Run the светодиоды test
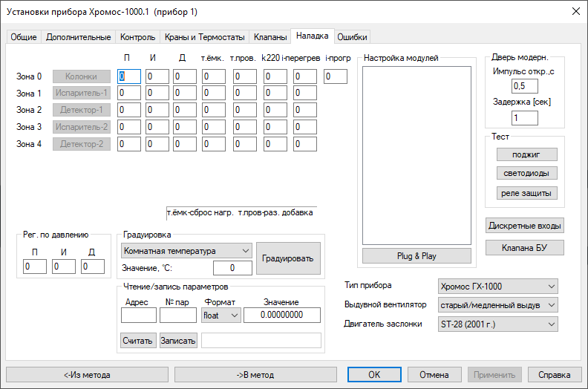The width and height of the screenshot is (588, 389). pyautogui.click(x=526, y=173)
